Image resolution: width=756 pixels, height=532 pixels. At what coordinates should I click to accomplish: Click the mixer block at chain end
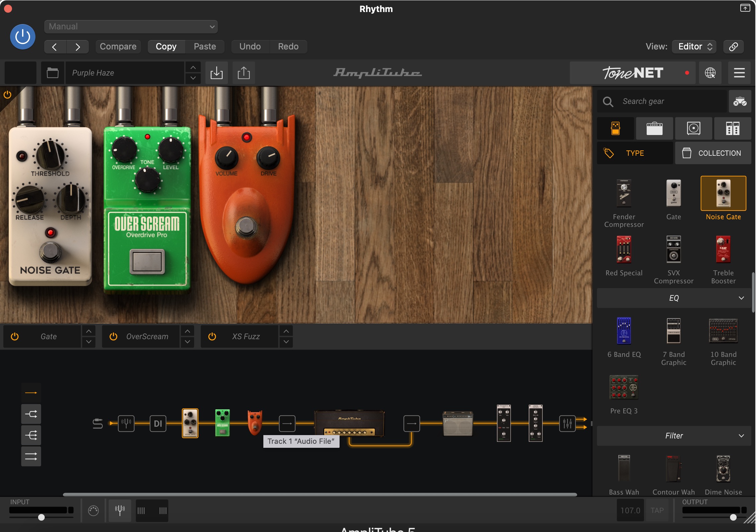tap(567, 423)
